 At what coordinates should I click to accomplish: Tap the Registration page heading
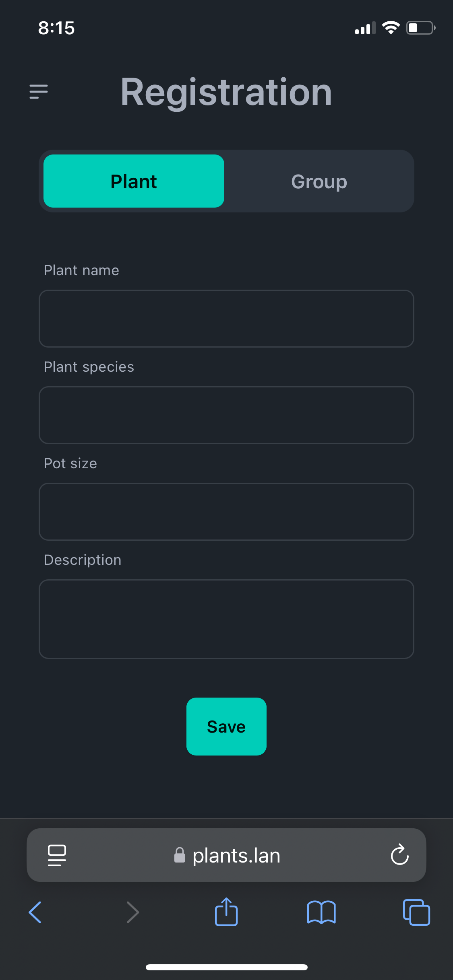coord(226,92)
